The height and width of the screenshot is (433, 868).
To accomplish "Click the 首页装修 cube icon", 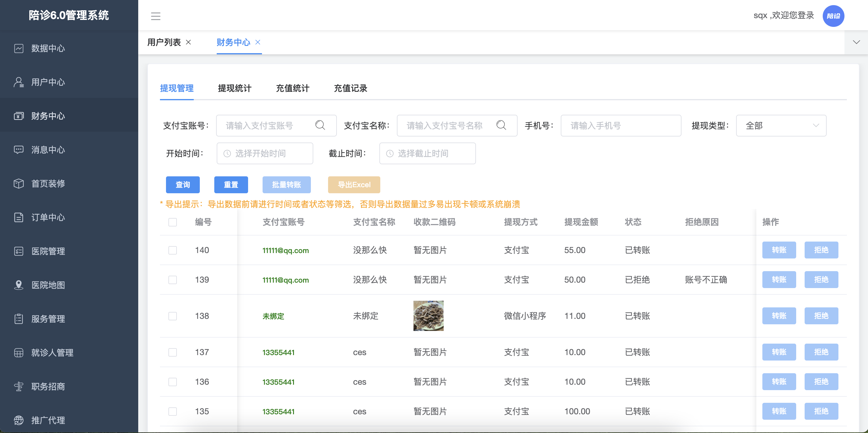I will pos(18,184).
